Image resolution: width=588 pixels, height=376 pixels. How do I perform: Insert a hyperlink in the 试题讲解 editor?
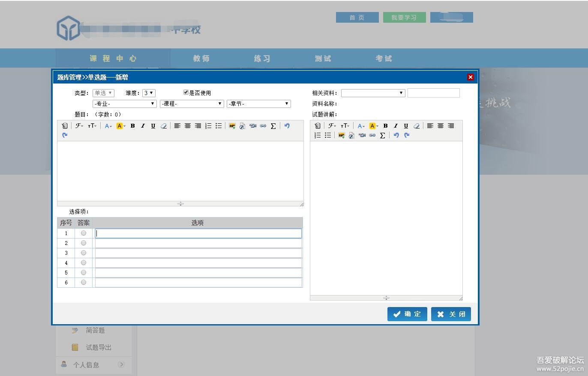pos(372,135)
